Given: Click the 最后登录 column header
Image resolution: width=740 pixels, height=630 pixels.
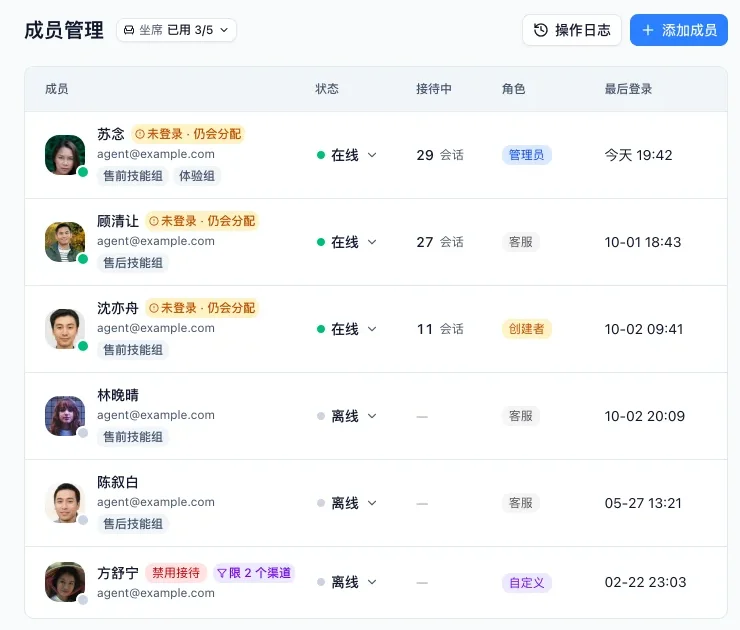Looking at the screenshot, I should [x=628, y=89].
